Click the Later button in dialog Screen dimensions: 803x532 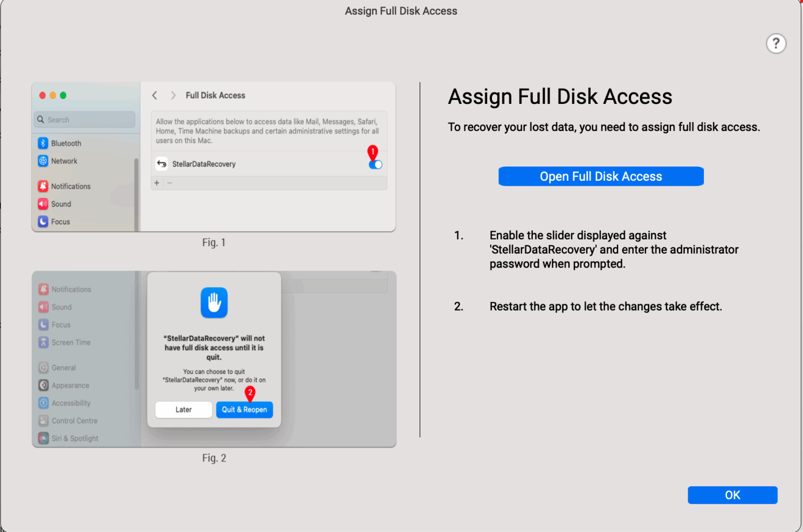tap(183, 410)
